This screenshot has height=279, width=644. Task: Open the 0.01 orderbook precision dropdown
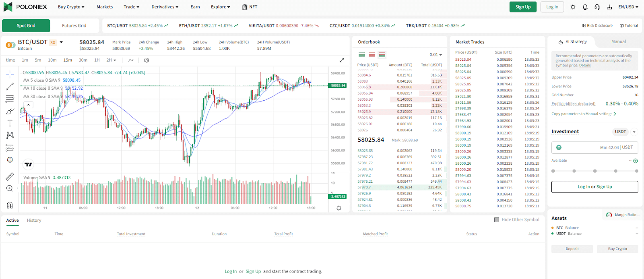pyautogui.click(x=436, y=55)
